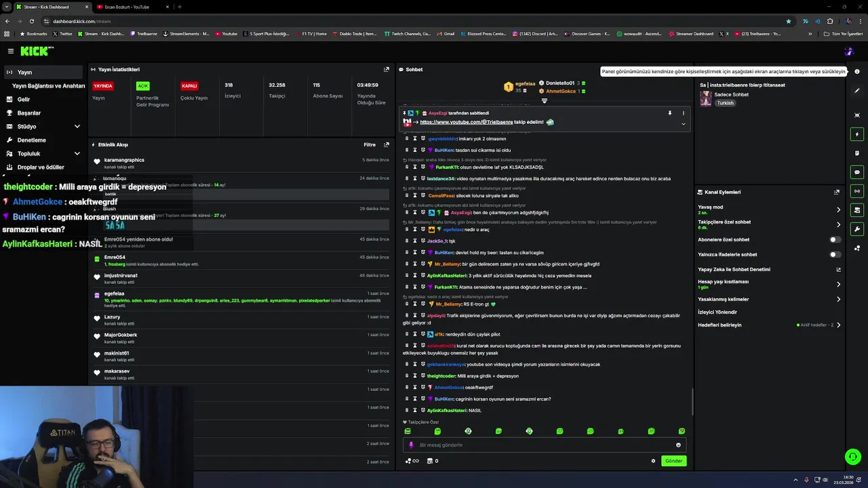The width and height of the screenshot is (868, 488).
Task: Open Başarılar in the sidebar
Action: tap(28, 113)
